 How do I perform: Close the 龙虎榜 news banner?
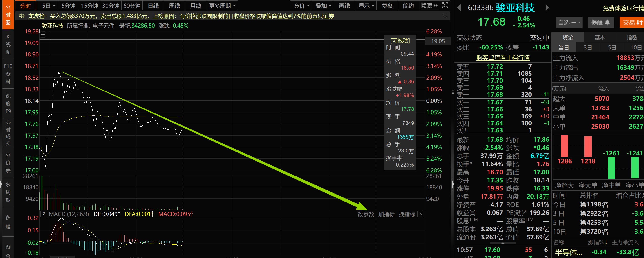click(x=444, y=16)
